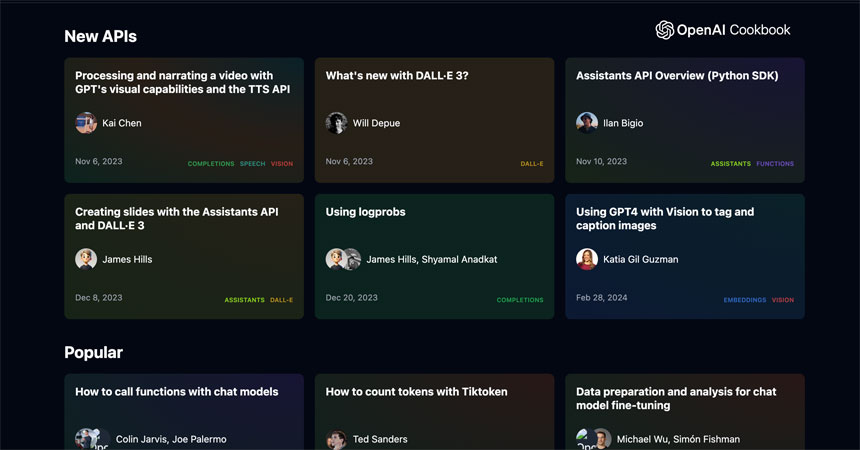Screen dimensions: 860x450
Task: Click the author text 'James Hills, Shyamal Anadkat'
Action: [432, 259]
